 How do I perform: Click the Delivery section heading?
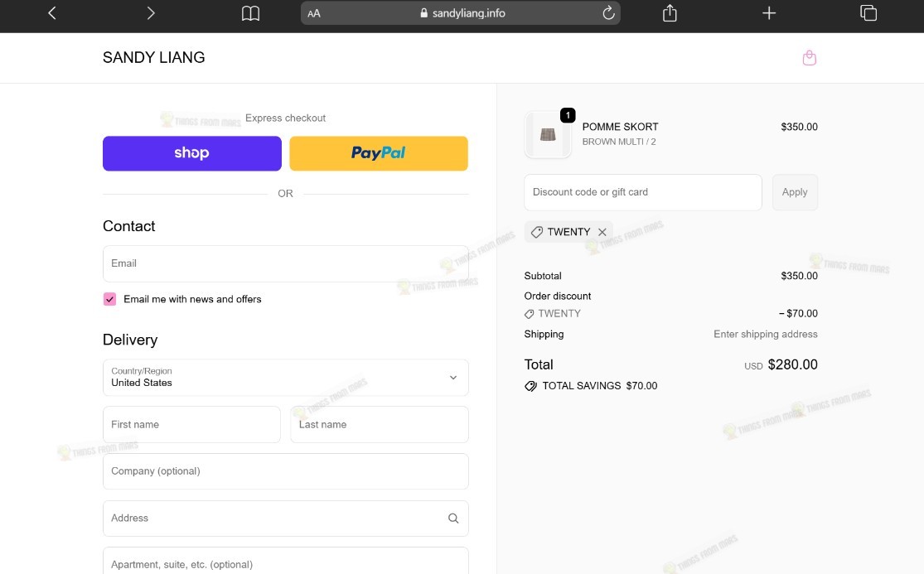pyautogui.click(x=130, y=340)
